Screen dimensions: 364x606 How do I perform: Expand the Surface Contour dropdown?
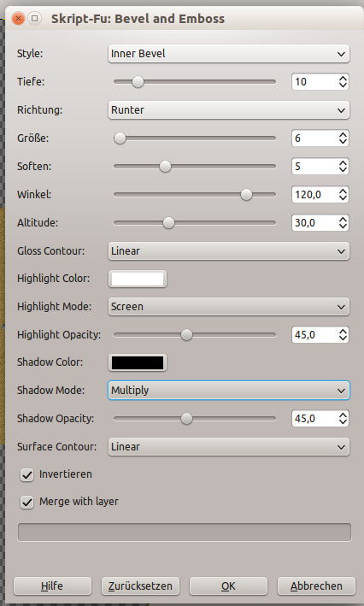229,447
